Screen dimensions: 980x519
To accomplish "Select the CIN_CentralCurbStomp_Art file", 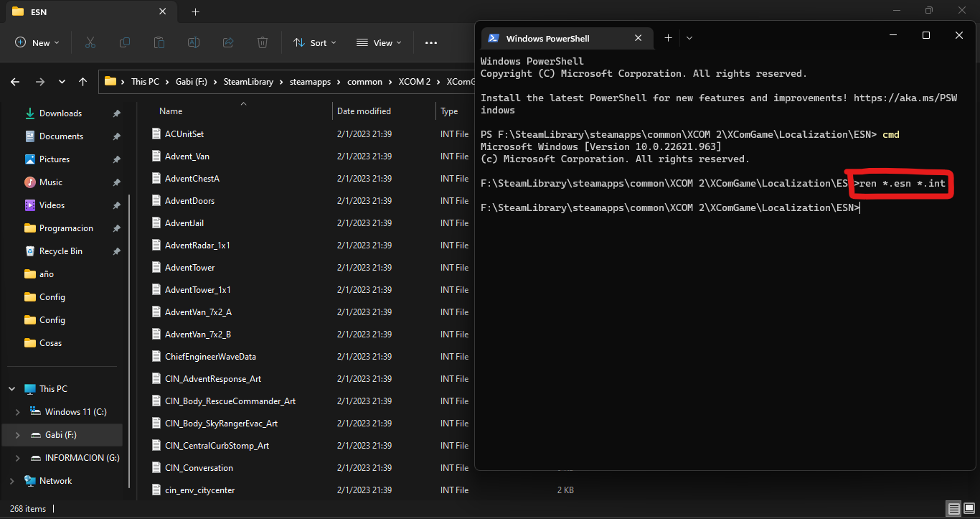I will [217, 446].
